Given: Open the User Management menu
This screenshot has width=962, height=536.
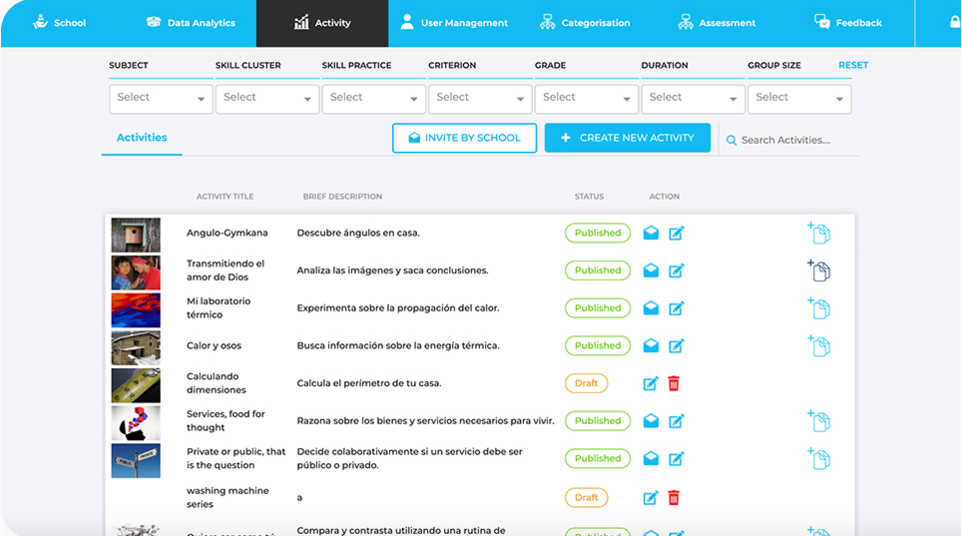Looking at the screenshot, I should pos(454,23).
